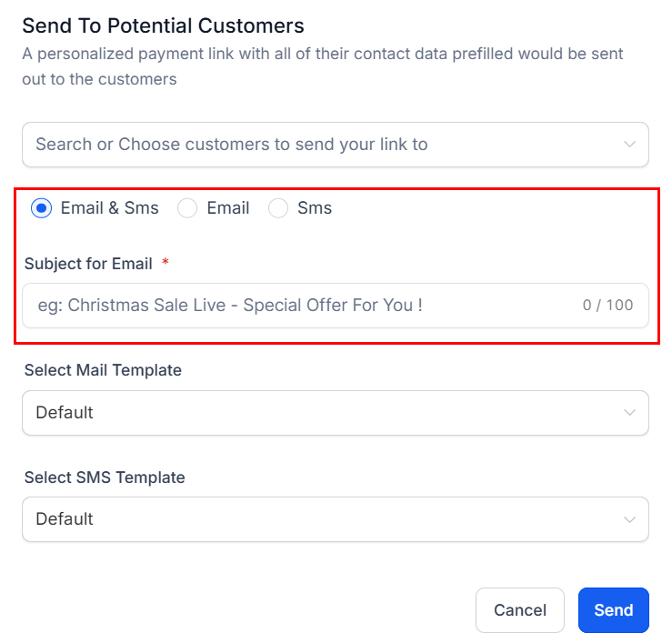This screenshot has height=643, width=672.
Task: Click the "Subject for Email" field label
Action: tap(88, 264)
